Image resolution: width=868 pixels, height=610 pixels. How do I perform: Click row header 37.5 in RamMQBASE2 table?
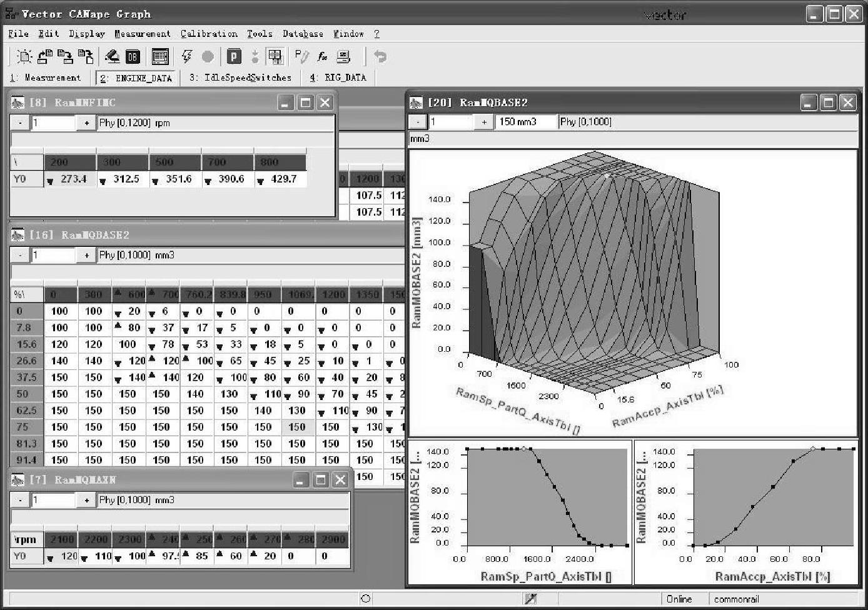click(x=27, y=377)
